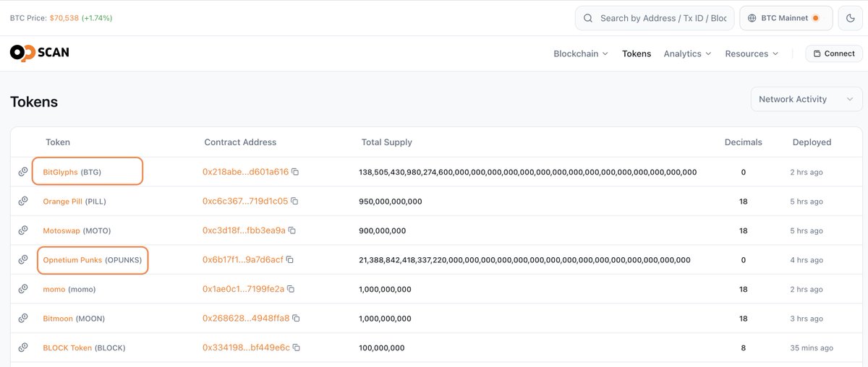Copy the Orange Pill contract address
Image resolution: width=868 pixels, height=367 pixels.
point(294,201)
